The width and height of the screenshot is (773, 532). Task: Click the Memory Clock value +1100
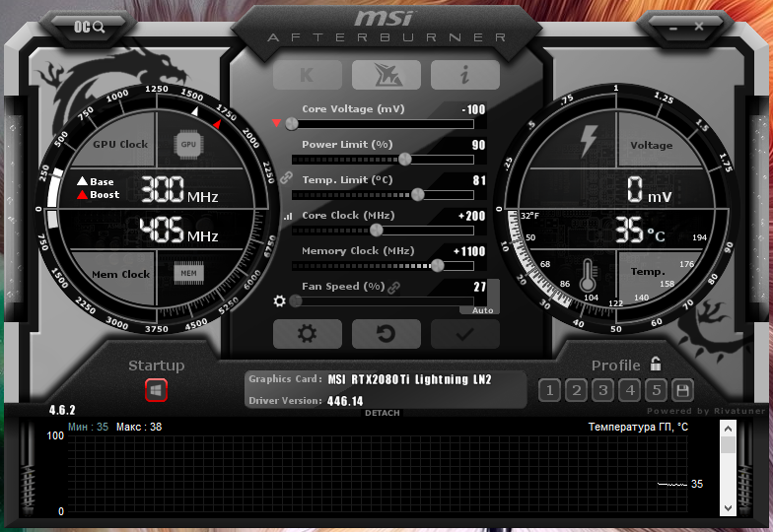[x=469, y=251]
